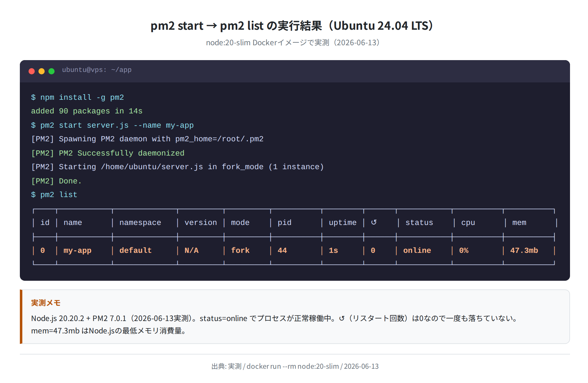The width and height of the screenshot is (588, 383).
Task: Click the uptime value '1s'
Action: coord(333,251)
